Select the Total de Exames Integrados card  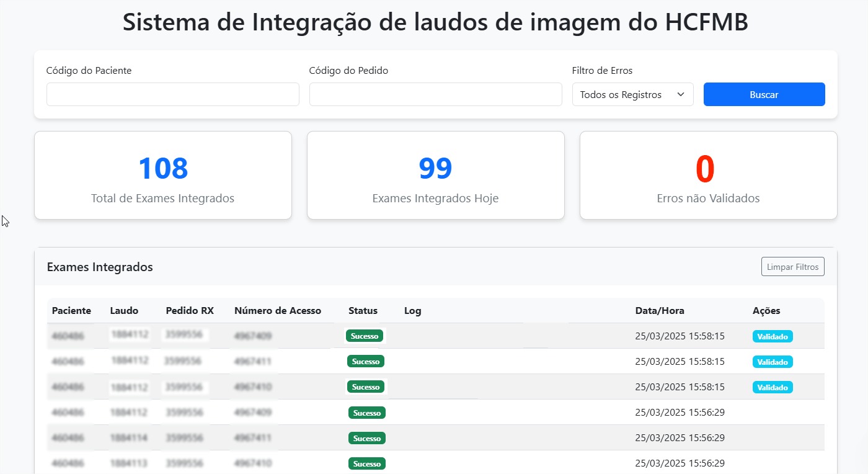point(163,176)
